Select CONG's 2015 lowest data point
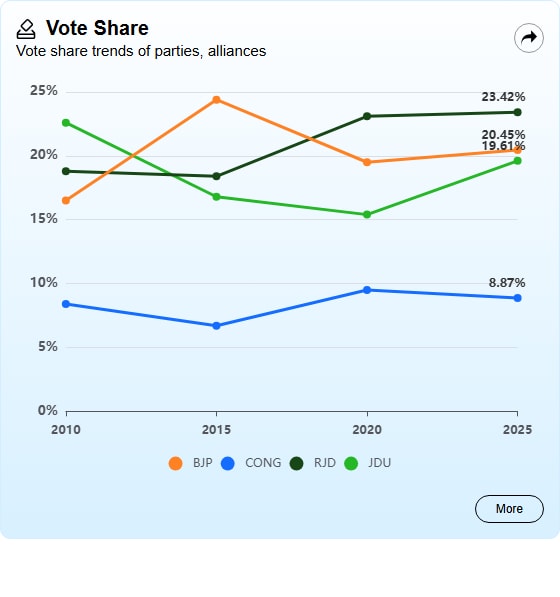 pyautogui.click(x=216, y=326)
